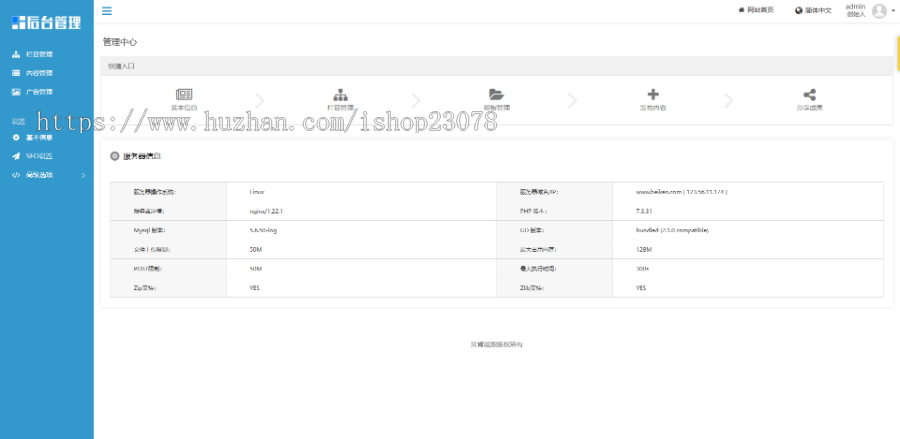Select the server domain and IP value
The width and height of the screenshot is (900, 439).
click(x=681, y=192)
